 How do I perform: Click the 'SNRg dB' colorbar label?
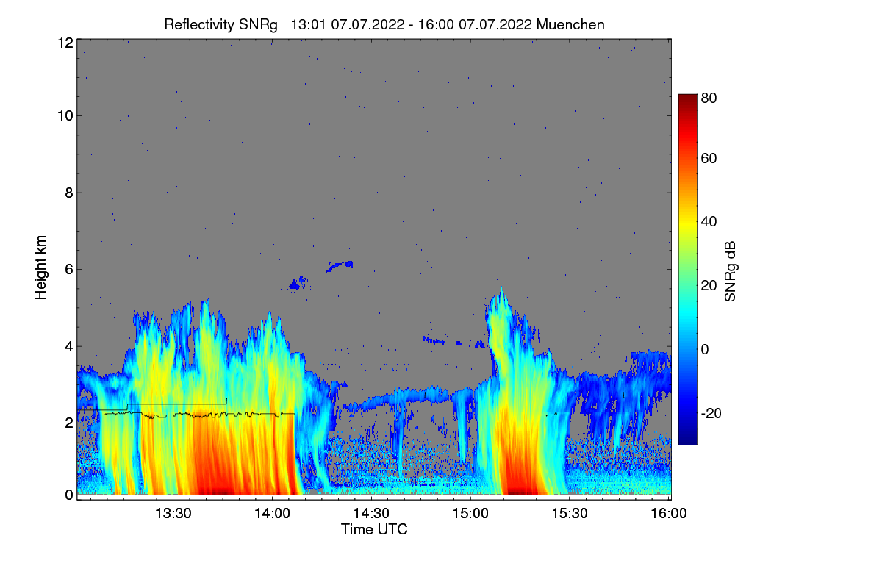click(730, 271)
